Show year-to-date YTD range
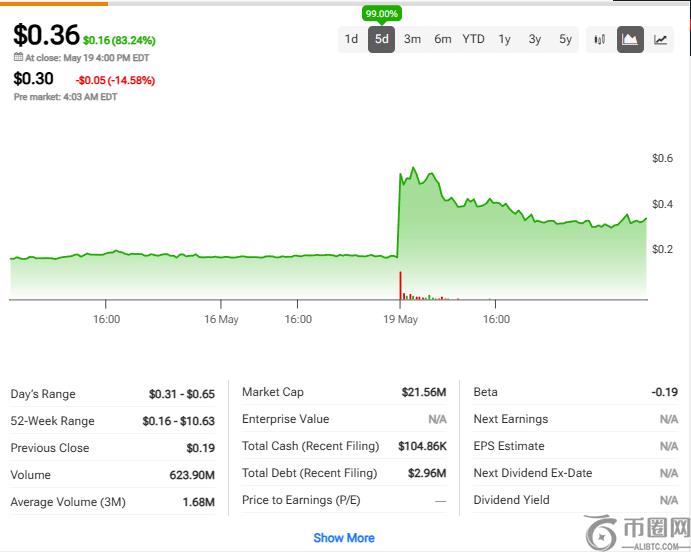Viewport: 691px width, 552px height. tap(473, 40)
